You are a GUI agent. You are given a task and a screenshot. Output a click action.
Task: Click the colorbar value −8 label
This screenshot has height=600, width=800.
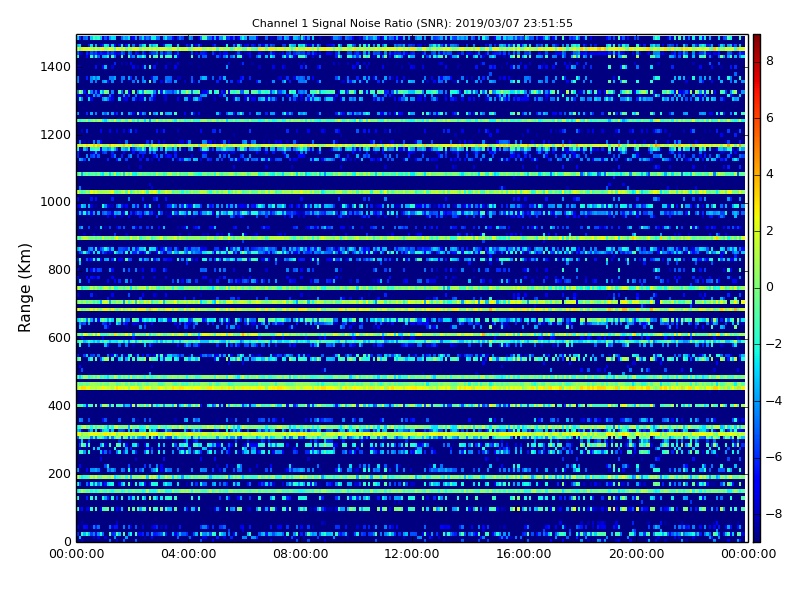(774, 514)
